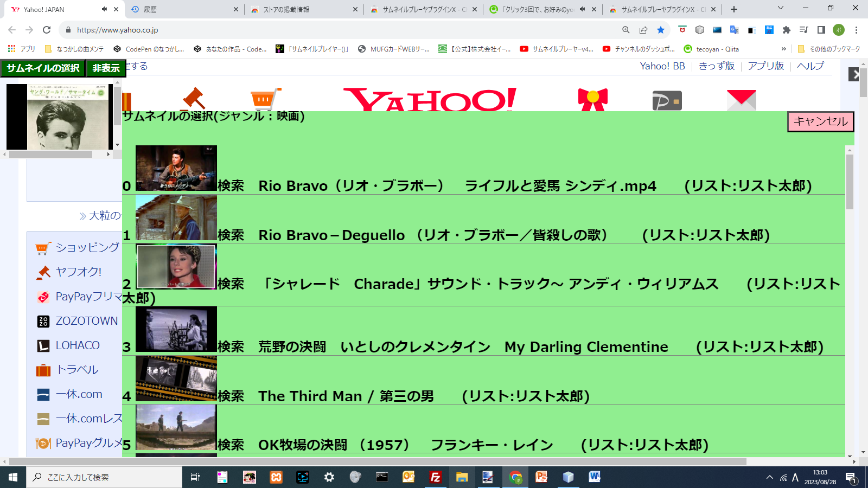This screenshot has width=868, height=488.
Task: Open tecoyan - Qiita bookmark icon
Action: [x=689, y=49]
